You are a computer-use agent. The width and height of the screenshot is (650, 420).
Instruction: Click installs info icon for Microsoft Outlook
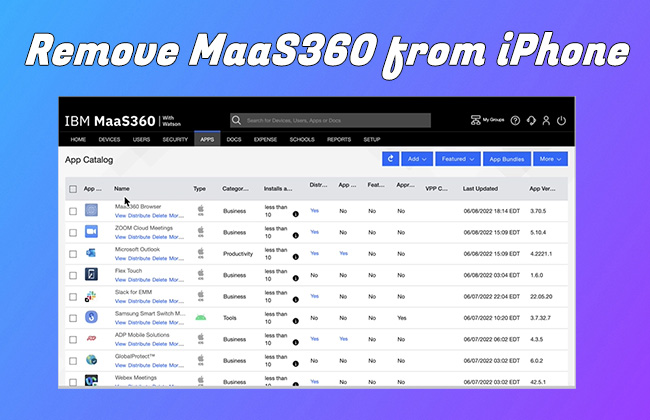296,257
